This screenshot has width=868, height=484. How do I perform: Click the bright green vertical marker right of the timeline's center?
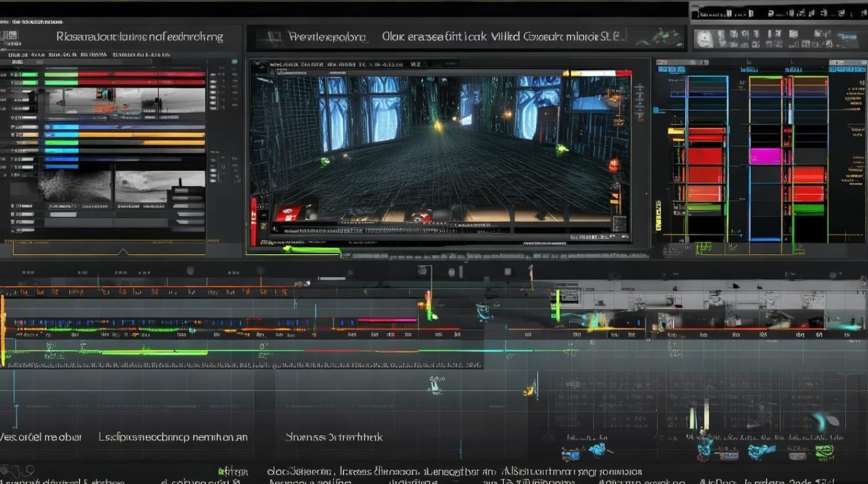tap(556, 306)
